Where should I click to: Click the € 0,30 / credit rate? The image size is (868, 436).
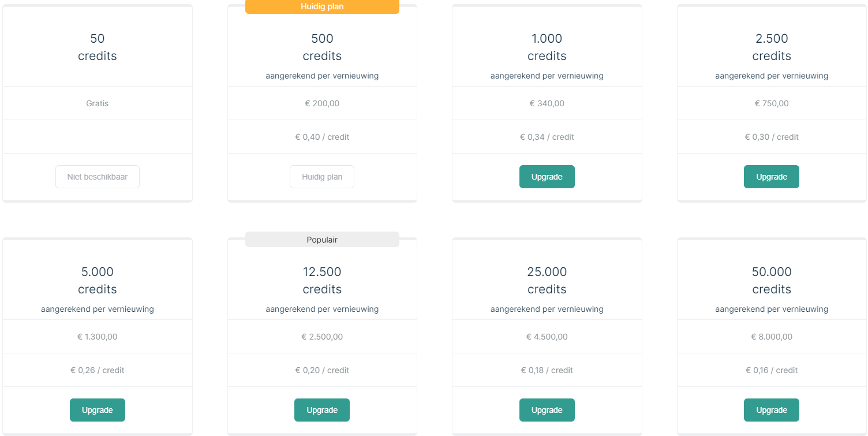pos(771,137)
